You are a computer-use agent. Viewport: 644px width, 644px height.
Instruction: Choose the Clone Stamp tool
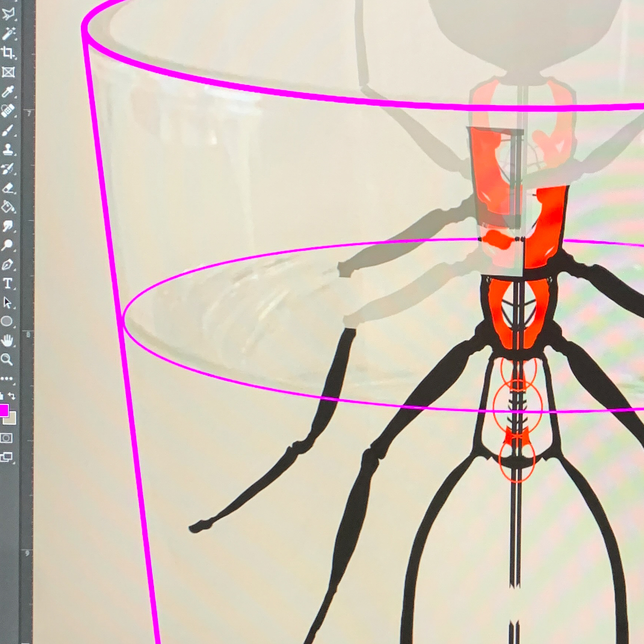[8, 149]
